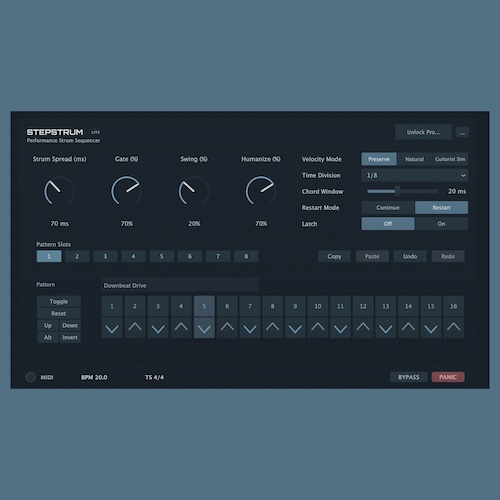Toggle step 2 up-strum arrow
The height and width of the screenshot is (500, 500).
pos(135,328)
